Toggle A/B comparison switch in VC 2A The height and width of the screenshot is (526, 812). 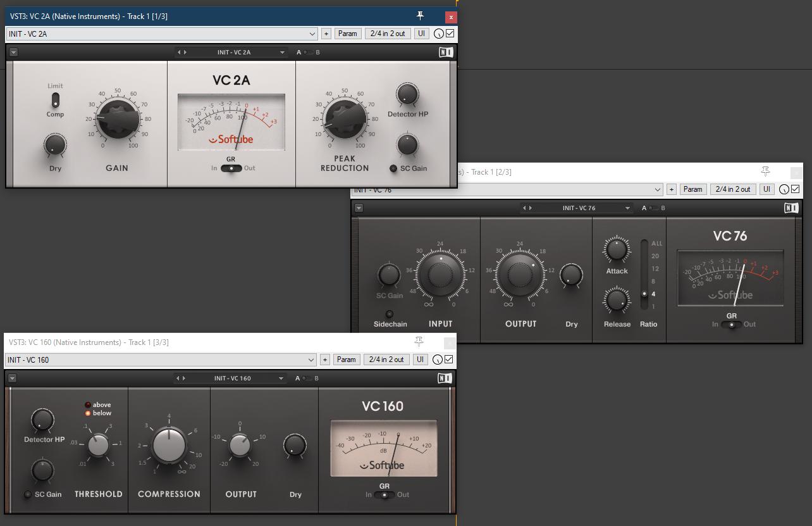(307, 53)
